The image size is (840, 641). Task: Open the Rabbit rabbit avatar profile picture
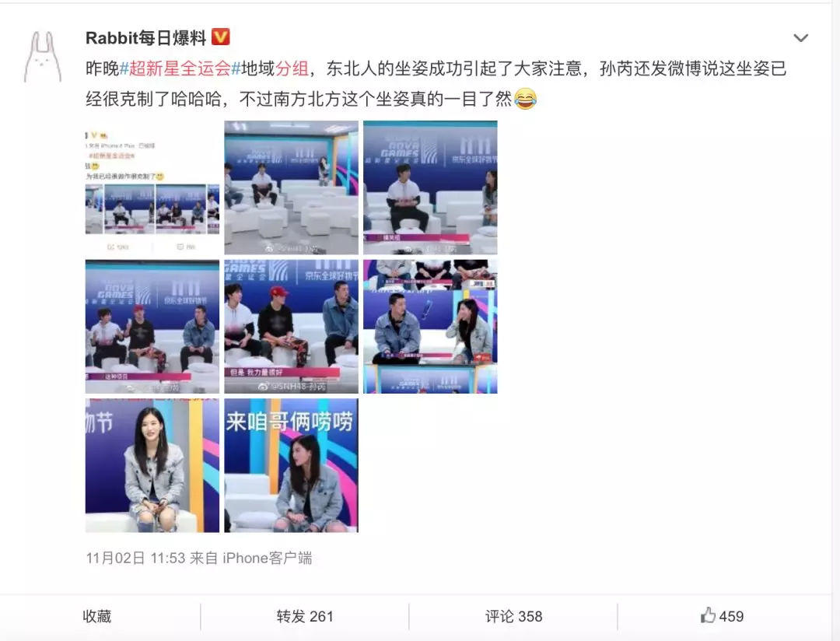(43, 57)
